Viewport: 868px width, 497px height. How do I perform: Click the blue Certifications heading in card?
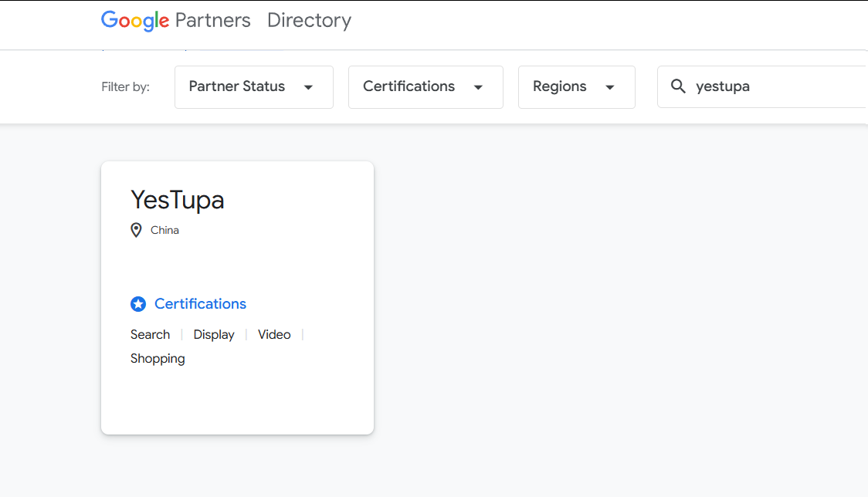200,304
